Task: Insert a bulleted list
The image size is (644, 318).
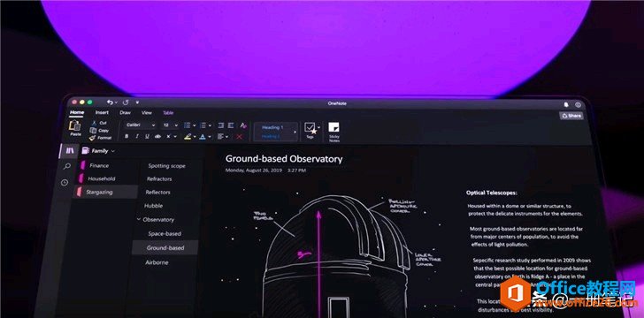Action: pos(187,125)
